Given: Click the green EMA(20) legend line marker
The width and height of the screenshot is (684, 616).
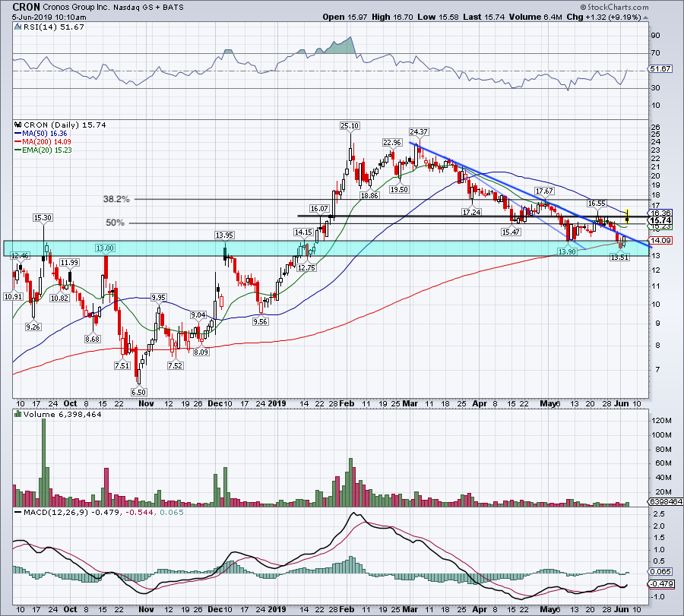Looking at the screenshot, I should pyautogui.click(x=18, y=150).
